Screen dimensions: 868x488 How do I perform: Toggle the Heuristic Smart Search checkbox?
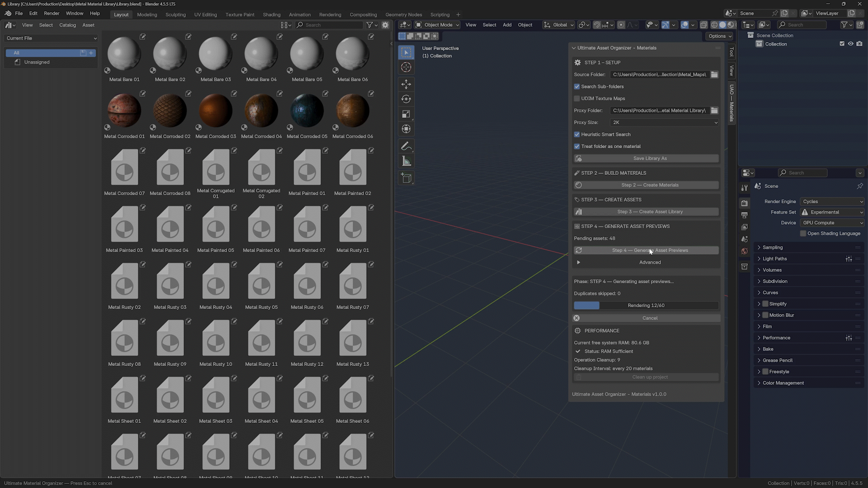(577, 134)
